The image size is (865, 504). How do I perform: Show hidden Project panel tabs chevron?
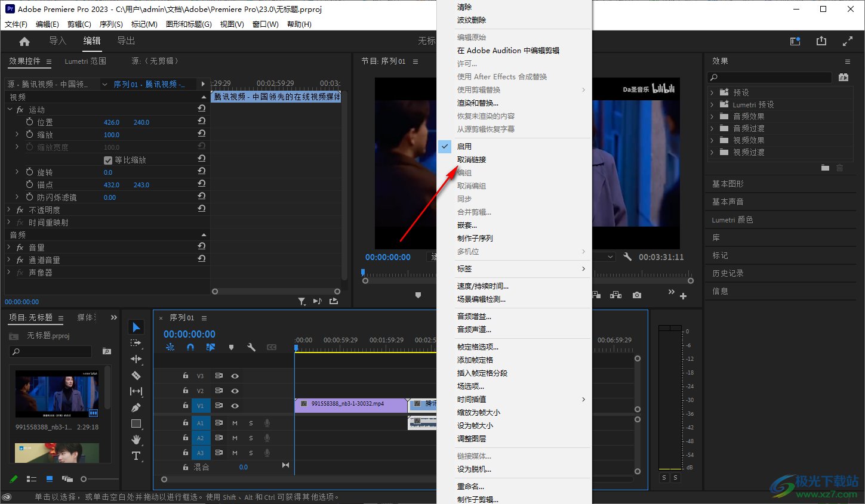click(113, 317)
